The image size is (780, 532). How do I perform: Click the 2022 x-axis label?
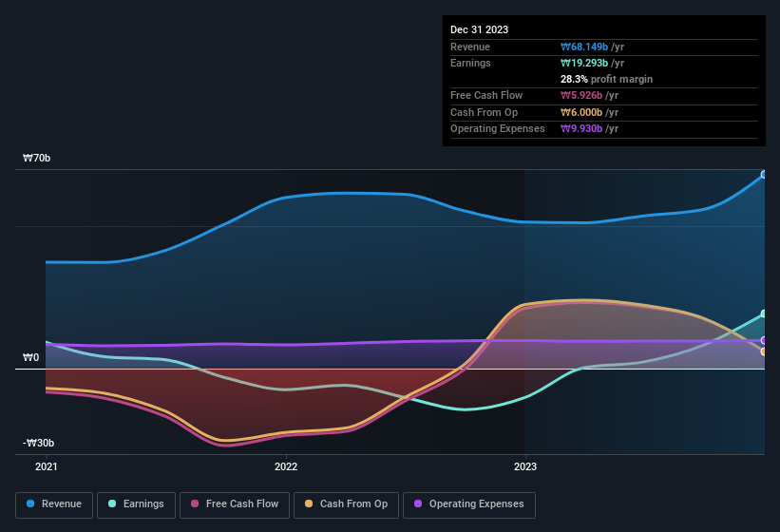click(286, 466)
